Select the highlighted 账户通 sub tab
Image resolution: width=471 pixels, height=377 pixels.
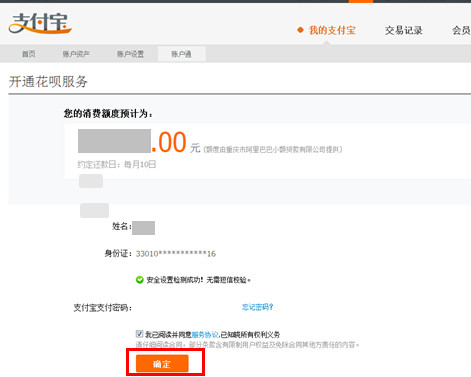(182, 54)
